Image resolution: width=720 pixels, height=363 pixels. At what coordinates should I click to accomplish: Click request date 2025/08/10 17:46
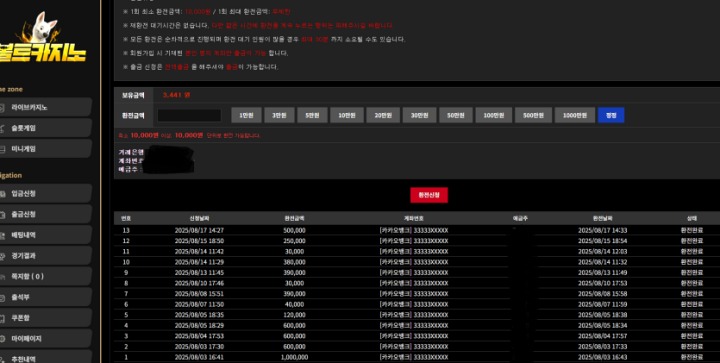pyautogui.click(x=199, y=283)
